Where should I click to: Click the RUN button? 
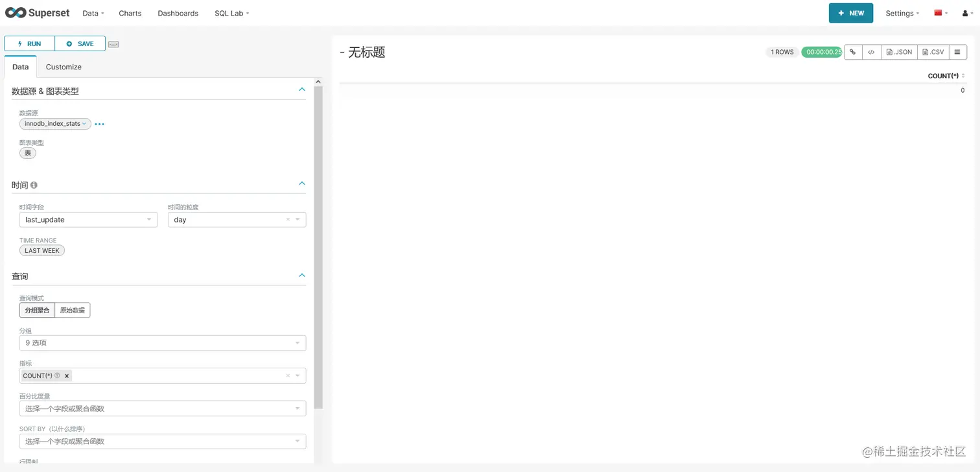point(29,43)
